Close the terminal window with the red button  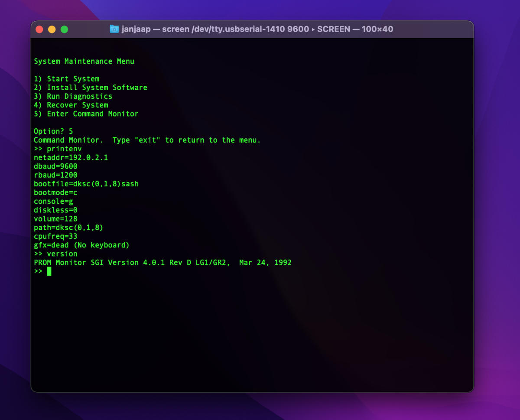[x=39, y=29]
